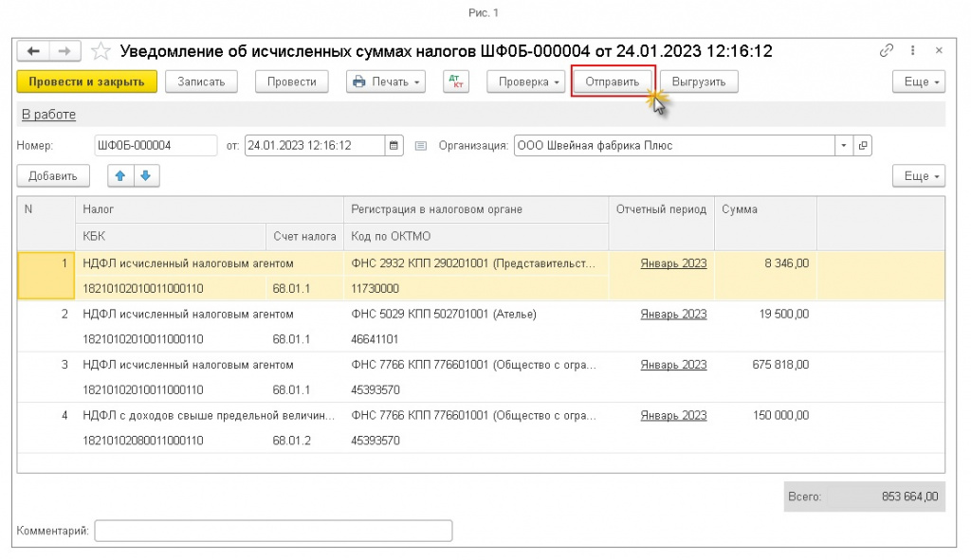Move row up with blue up arrow

120,175
